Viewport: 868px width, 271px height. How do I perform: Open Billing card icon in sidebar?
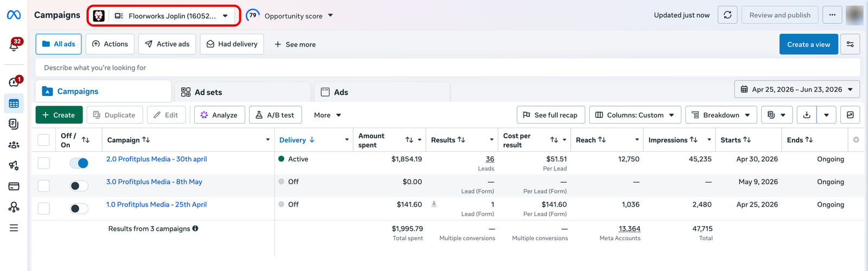[14, 186]
